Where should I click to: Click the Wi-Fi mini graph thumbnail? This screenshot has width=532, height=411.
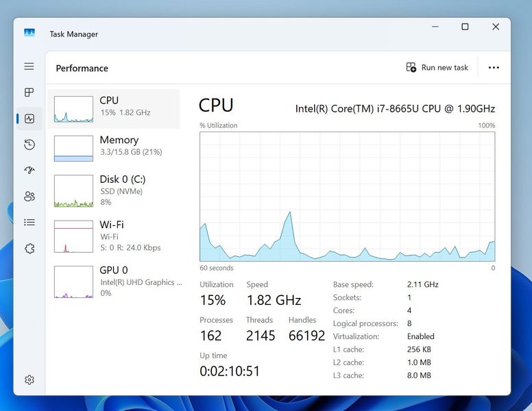[73, 236]
